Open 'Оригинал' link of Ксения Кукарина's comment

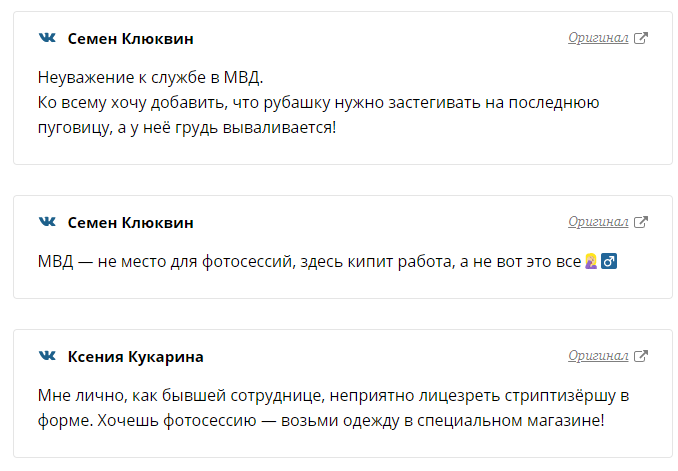[x=598, y=356]
